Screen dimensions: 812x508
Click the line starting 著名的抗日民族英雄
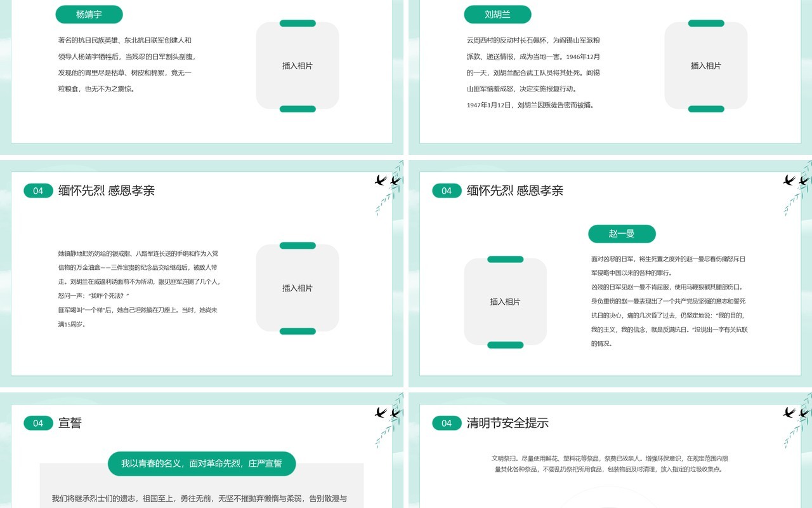125,40
